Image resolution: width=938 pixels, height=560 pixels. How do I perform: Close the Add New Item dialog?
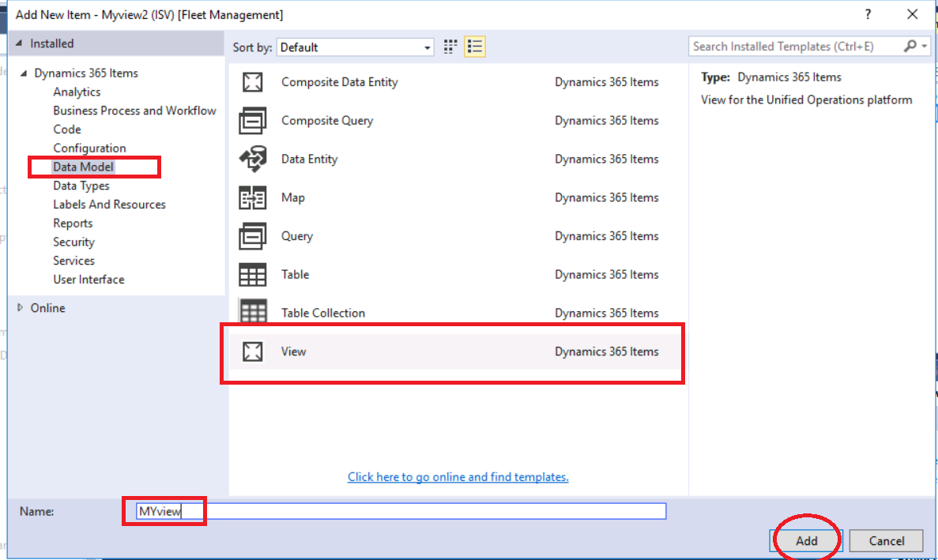pyautogui.click(x=912, y=14)
